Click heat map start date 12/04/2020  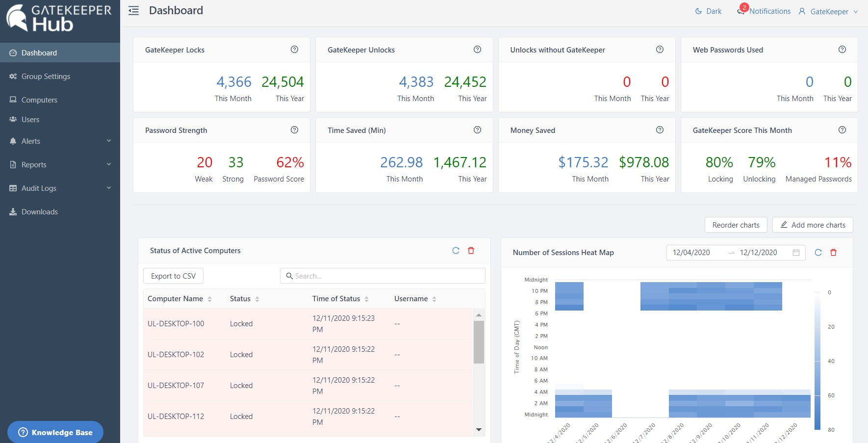pyautogui.click(x=691, y=252)
